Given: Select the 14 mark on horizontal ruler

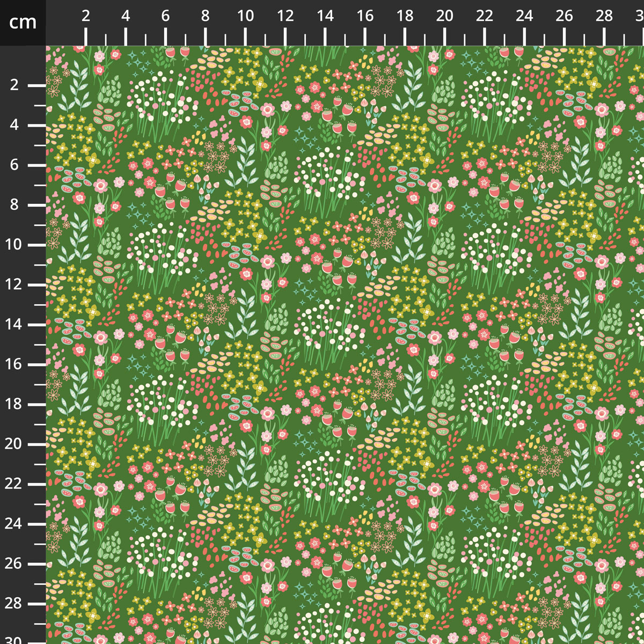Looking at the screenshot, I should (x=325, y=16).
